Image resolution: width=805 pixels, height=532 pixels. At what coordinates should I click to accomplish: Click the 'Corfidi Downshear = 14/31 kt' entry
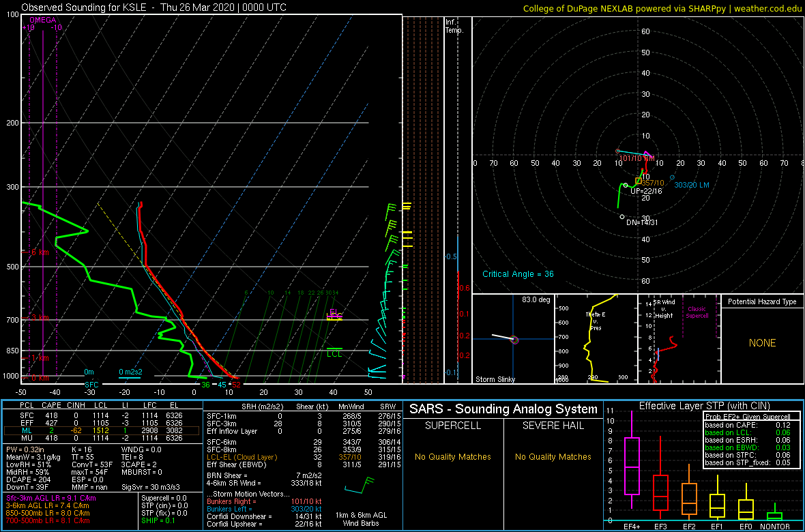(x=264, y=516)
